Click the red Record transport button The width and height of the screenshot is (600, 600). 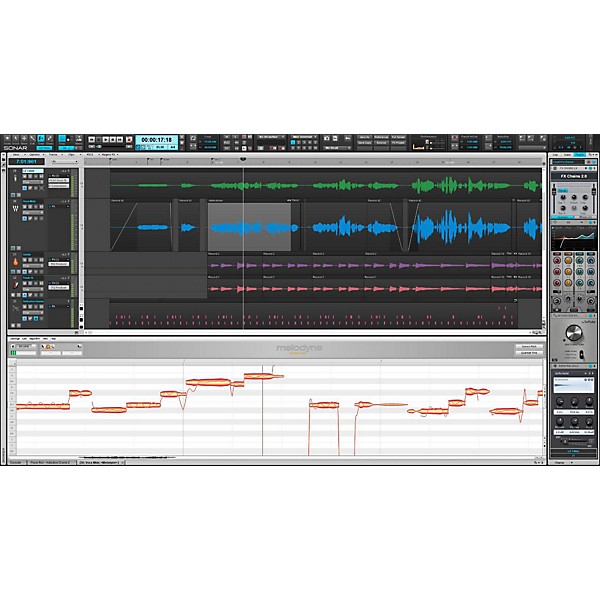(129, 140)
